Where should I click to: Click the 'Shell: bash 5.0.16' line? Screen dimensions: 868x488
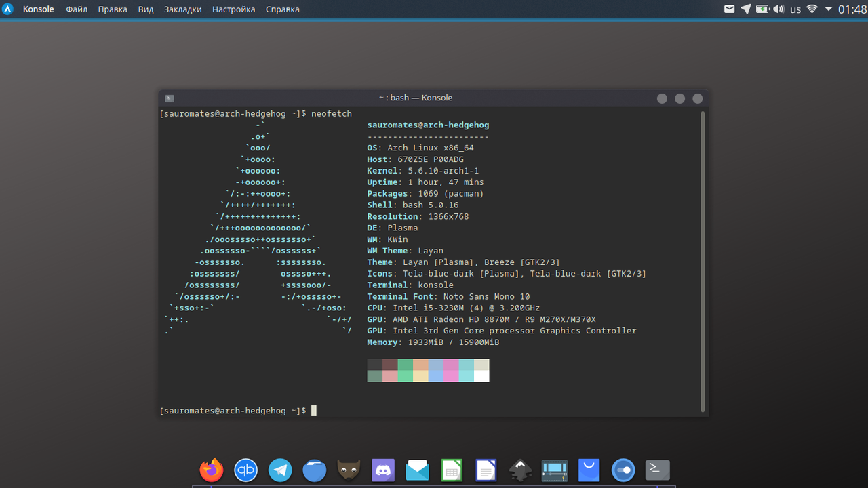pos(413,205)
